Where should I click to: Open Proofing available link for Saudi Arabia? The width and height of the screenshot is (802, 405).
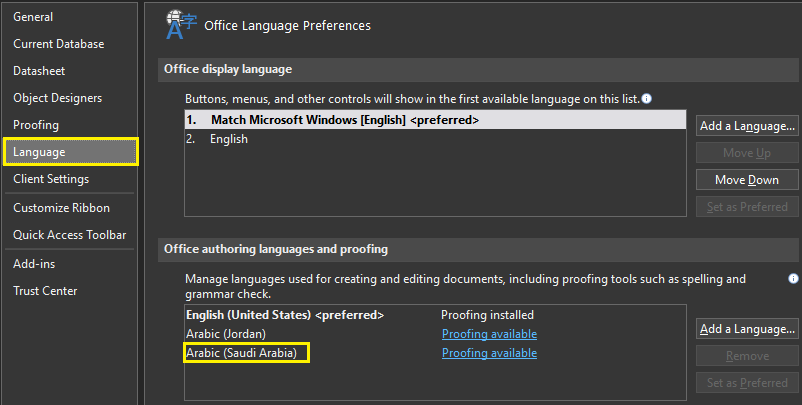[x=489, y=353]
